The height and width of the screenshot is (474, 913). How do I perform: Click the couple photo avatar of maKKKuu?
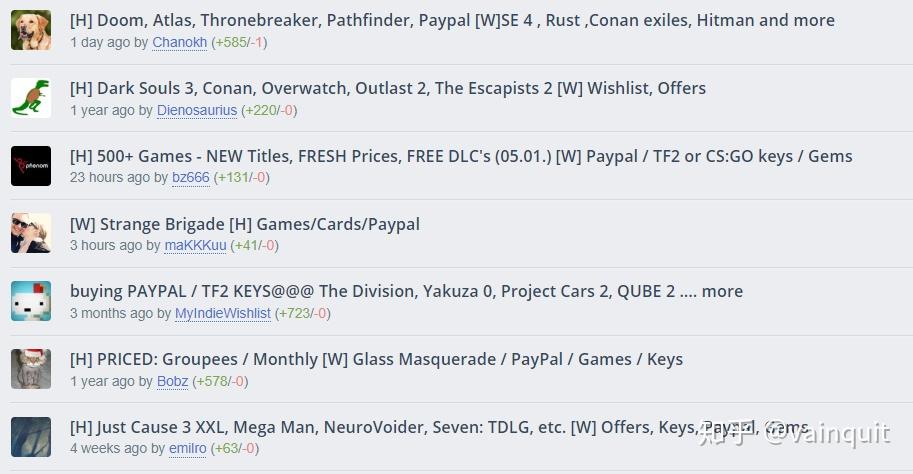tap(31, 234)
